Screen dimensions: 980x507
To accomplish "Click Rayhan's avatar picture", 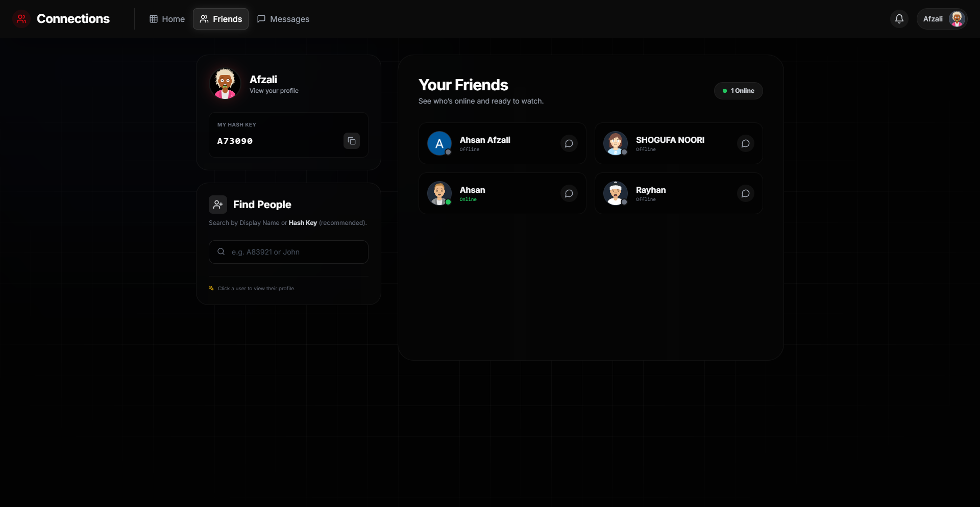I will pos(616,194).
